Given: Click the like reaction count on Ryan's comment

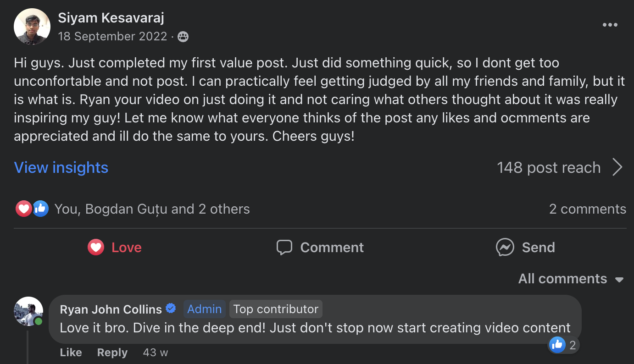Looking at the screenshot, I should [x=564, y=345].
